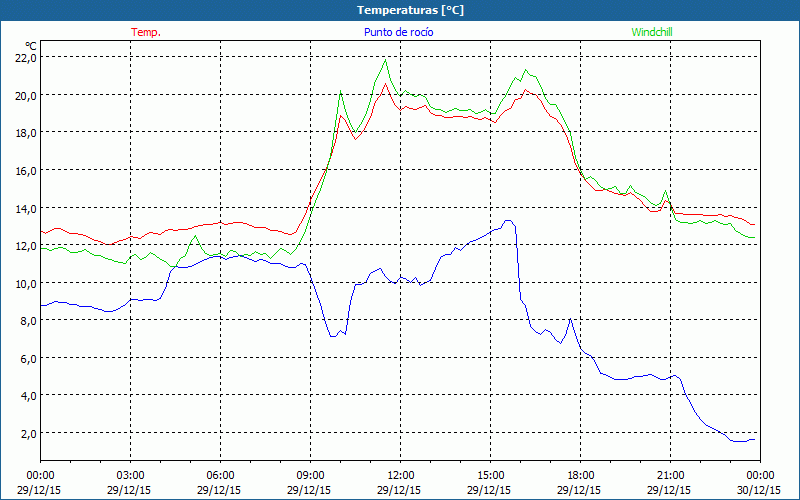Click the '09:00' time axis label

coord(310,476)
